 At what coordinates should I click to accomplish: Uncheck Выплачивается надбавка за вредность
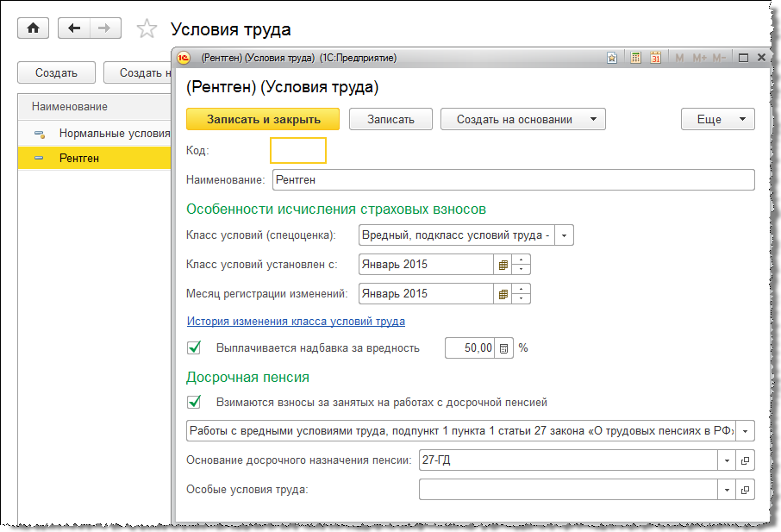coord(195,348)
